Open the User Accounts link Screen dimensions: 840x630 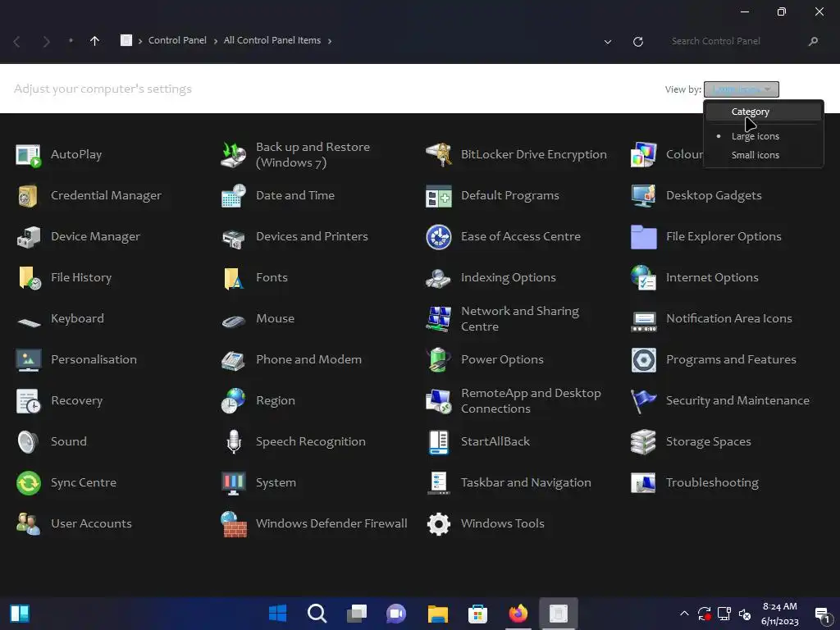click(x=91, y=524)
